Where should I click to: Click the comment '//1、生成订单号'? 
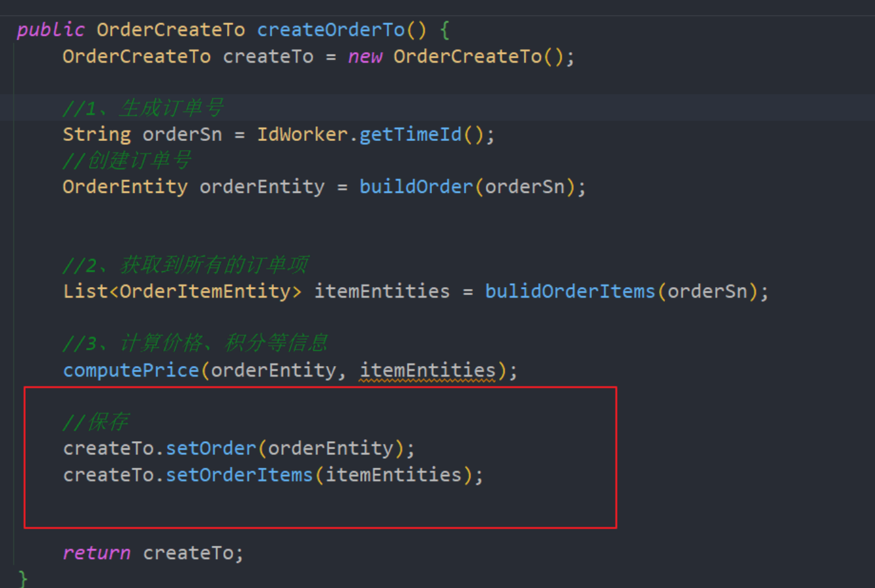pyautogui.click(x=143, y=108)
